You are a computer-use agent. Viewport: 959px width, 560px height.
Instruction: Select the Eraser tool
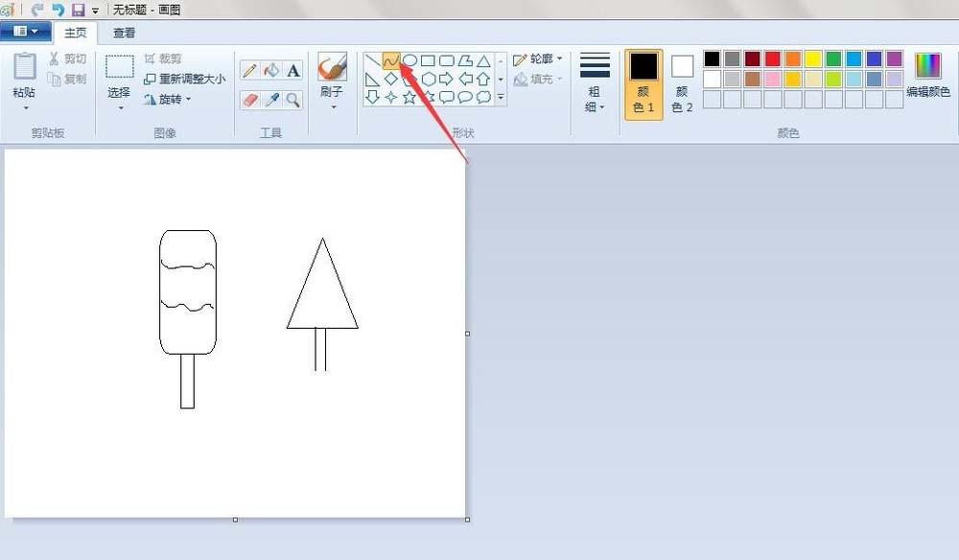pyautogui.click(x=249, y=99)
